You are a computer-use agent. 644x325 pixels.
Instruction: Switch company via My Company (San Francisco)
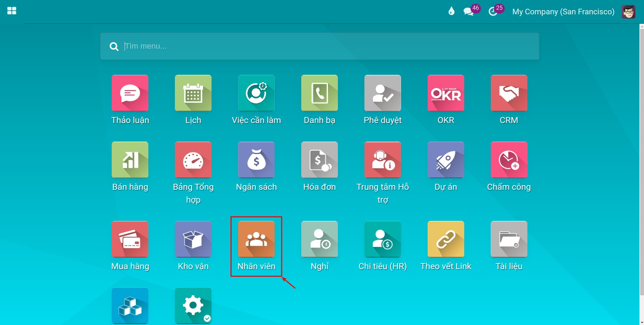pos(563,12)
